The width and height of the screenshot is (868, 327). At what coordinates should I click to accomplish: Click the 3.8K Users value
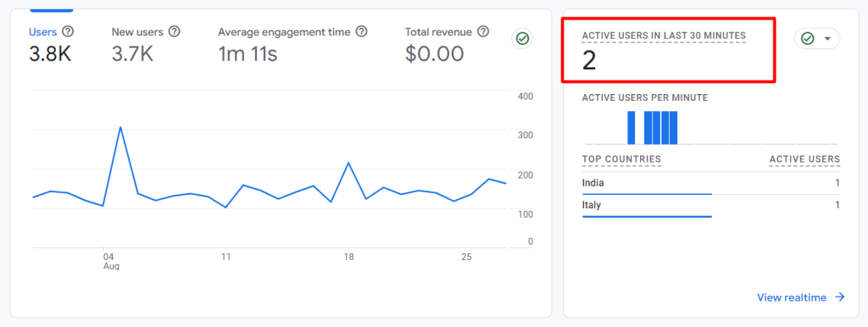[x=50, y=53]
